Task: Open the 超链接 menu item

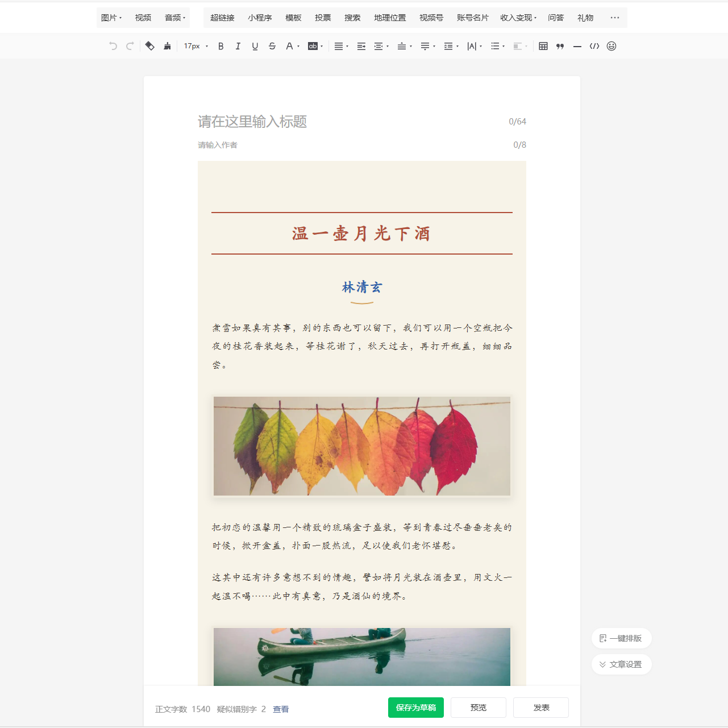Action: click(222, 18)
